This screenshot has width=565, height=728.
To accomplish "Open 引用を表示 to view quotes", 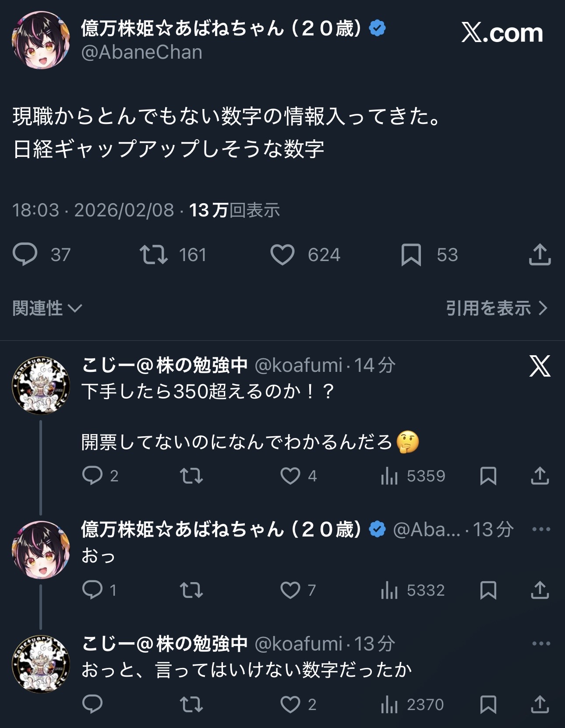I will [x=496, y=308].
